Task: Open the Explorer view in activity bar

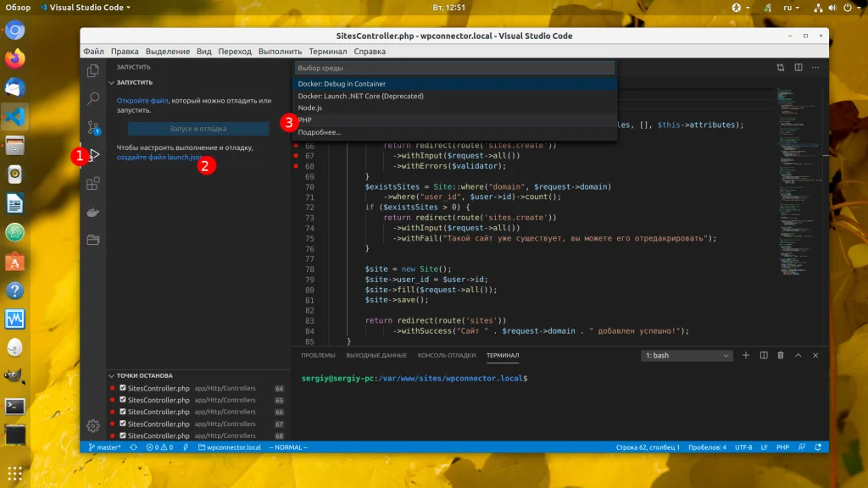Action: coord(93,71)
